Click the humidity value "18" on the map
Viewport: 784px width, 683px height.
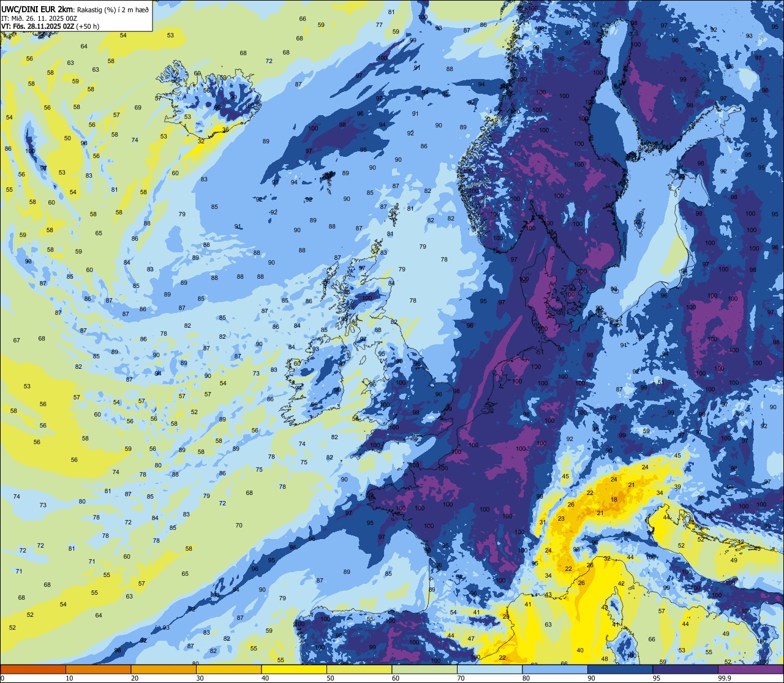(614, 500)
